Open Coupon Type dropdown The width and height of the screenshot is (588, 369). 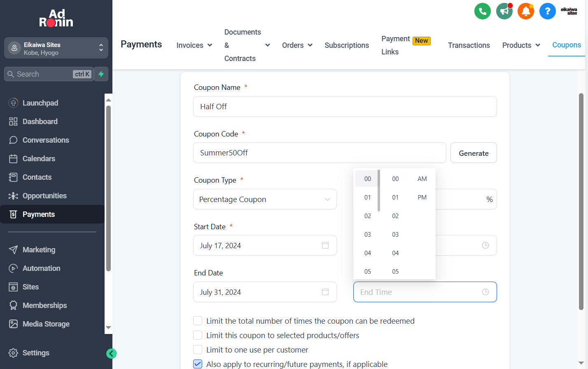[265, 199]
